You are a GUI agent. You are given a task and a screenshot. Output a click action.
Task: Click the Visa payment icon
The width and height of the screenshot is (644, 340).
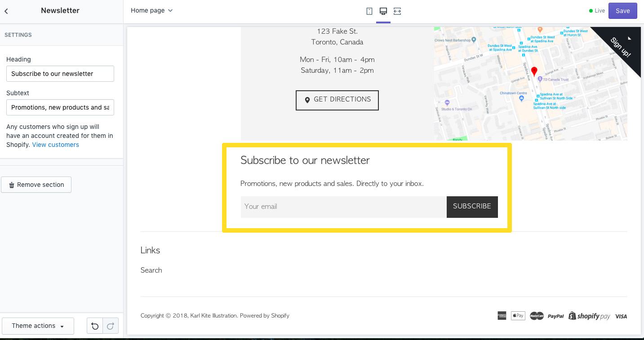point(621,316)
